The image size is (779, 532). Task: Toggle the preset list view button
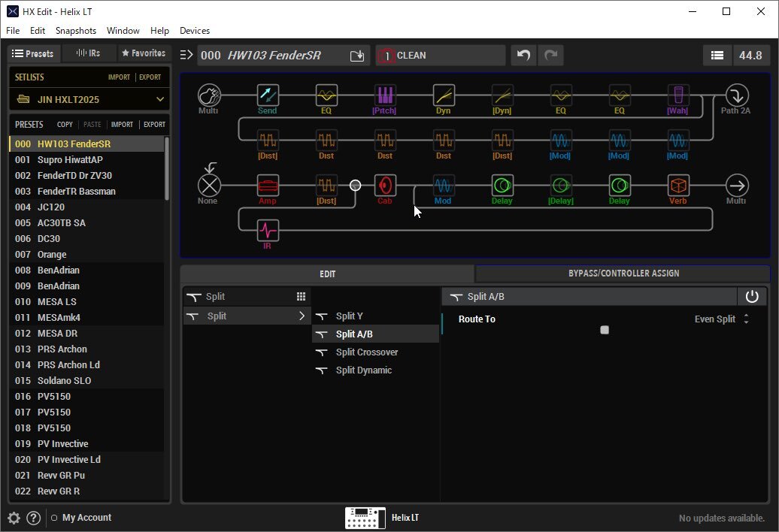pos(717,56)
